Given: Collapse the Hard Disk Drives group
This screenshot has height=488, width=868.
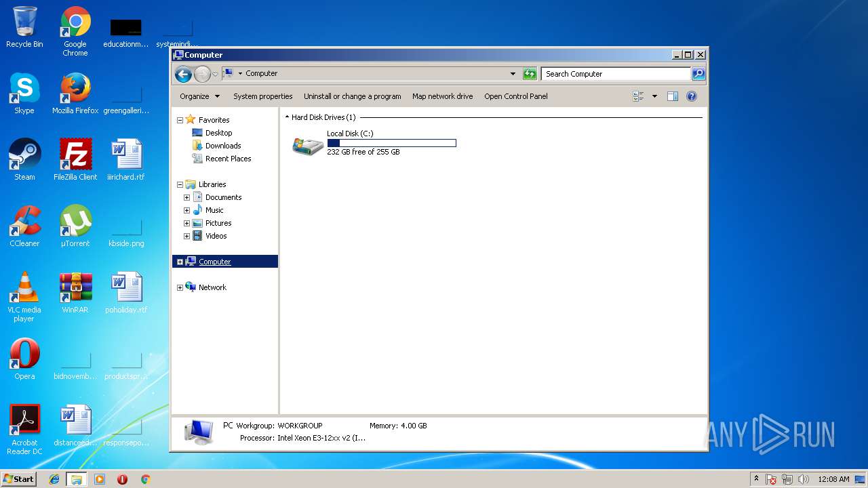Looking at the screenshot, I should pyautogui.click(x=287, y=117).
